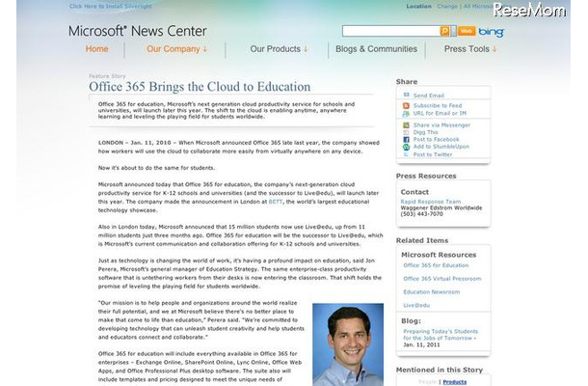Open the Education Newsroom link
Screen dimensions: 588x386
pos(431,291)
